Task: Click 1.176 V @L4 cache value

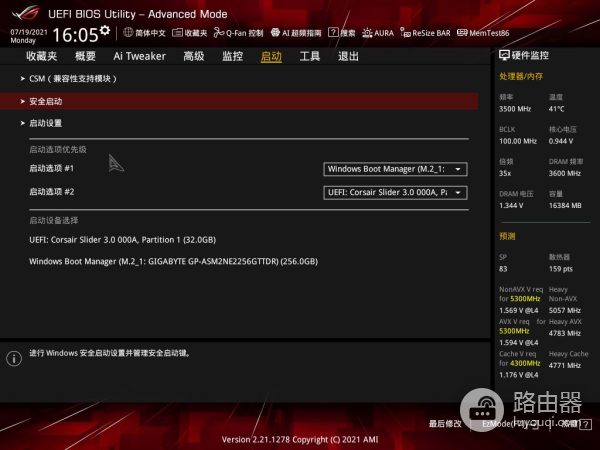Action: [x=518, y=375]
